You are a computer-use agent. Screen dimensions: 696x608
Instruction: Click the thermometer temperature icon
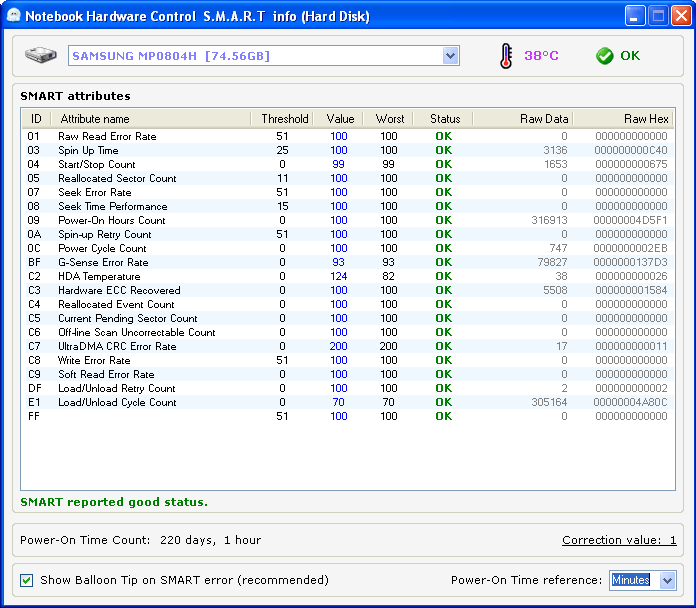click(506, 56)
